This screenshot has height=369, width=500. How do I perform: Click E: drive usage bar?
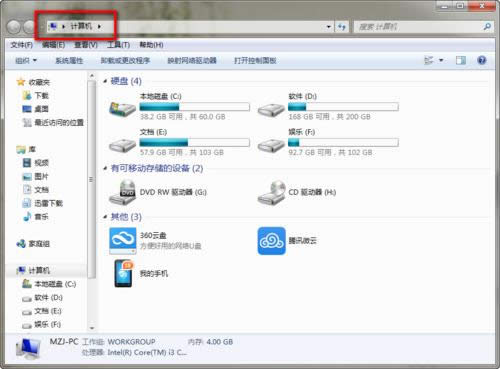[x=194, y=142]
